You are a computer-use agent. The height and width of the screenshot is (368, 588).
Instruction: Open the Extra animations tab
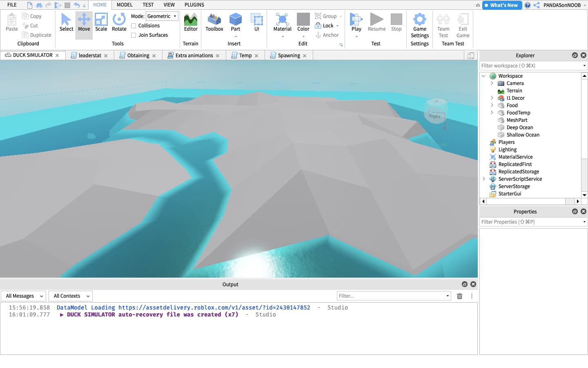pos(194,56)
